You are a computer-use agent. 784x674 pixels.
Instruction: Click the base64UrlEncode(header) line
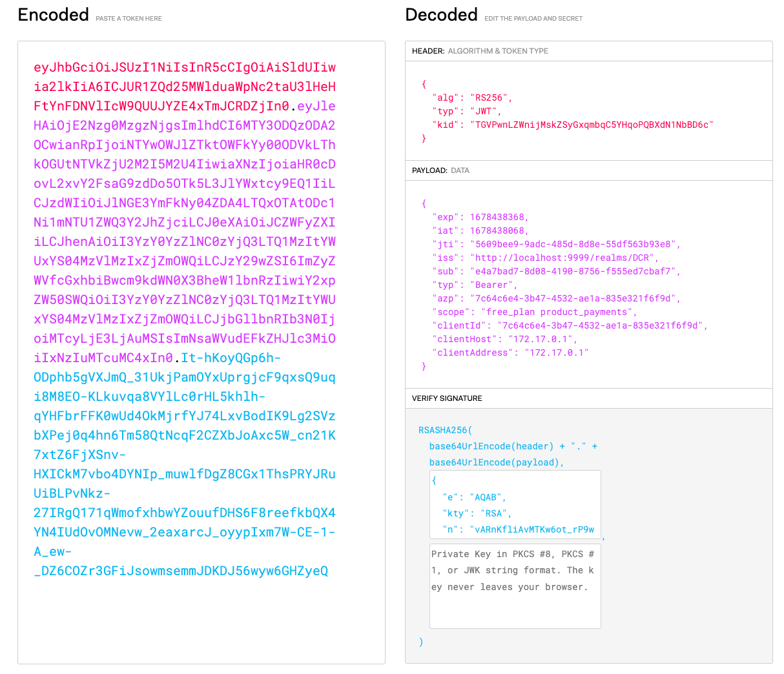[x=513, y=447]
